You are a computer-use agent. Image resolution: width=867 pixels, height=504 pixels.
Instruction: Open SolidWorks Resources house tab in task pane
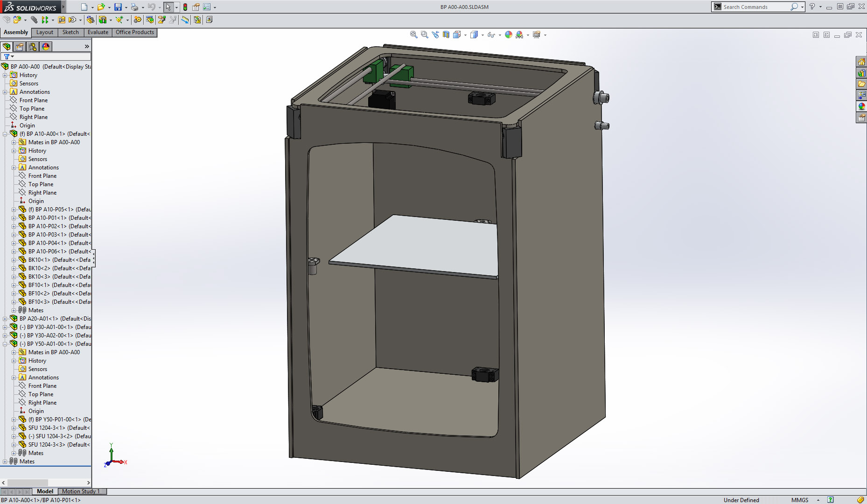coord(861,62)
